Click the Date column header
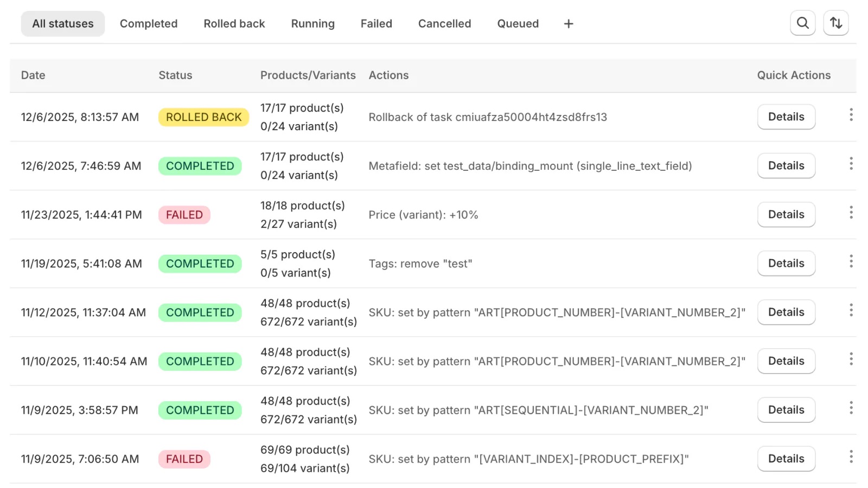Image resolution: width=868 pixels, height=488 pixels. click(33, 75)
